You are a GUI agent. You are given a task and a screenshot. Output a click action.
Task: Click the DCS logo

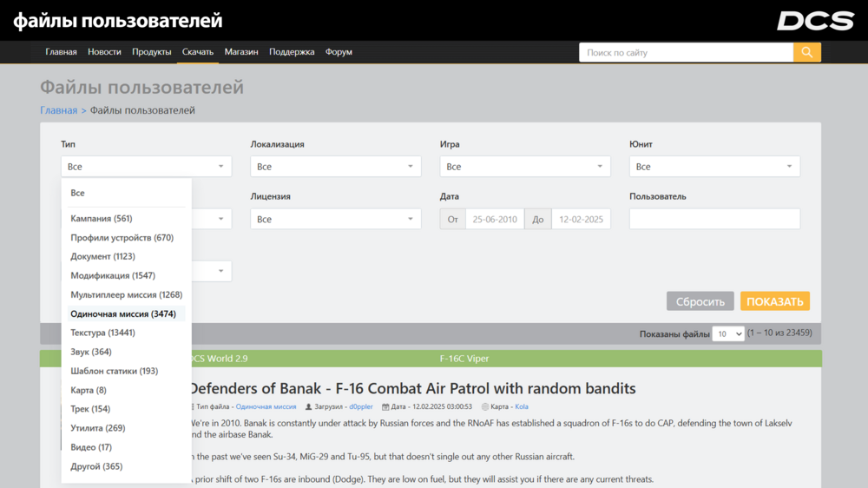pyautogui.click(x=815, y=21)
